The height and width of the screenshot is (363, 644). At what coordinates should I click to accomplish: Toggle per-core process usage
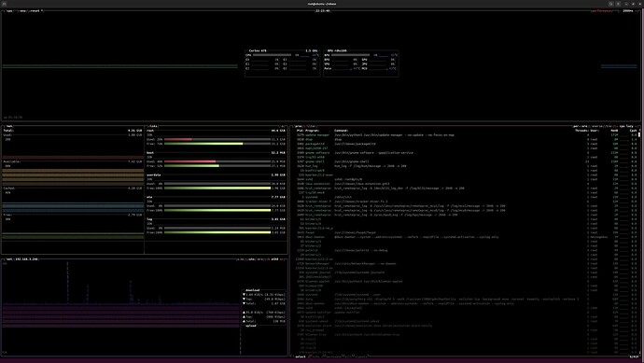point(581,126)
